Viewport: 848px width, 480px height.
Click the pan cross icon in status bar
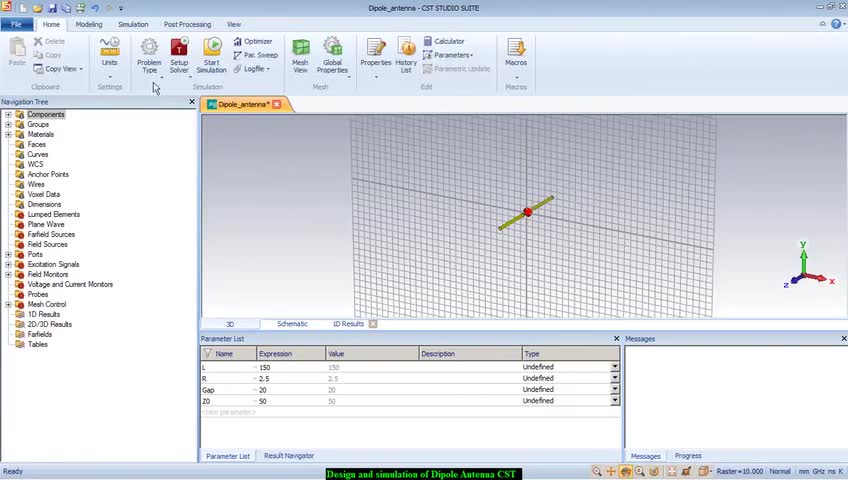point(611,471)
